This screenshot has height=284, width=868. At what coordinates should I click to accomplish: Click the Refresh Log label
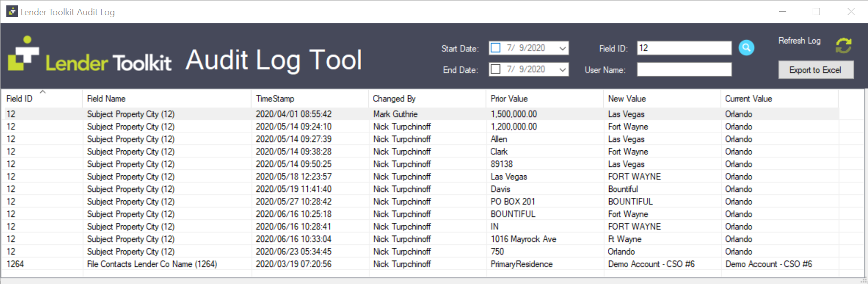(x=799, y=41)
